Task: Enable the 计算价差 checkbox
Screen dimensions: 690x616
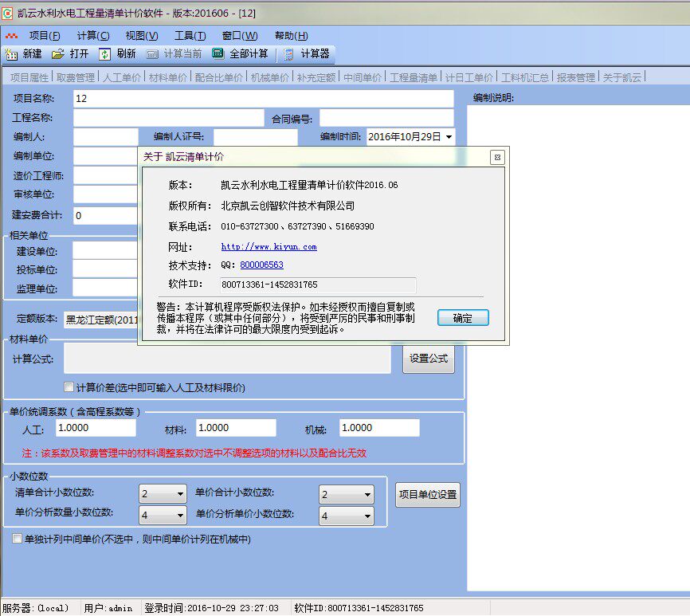Action: (x=69, y=386)
